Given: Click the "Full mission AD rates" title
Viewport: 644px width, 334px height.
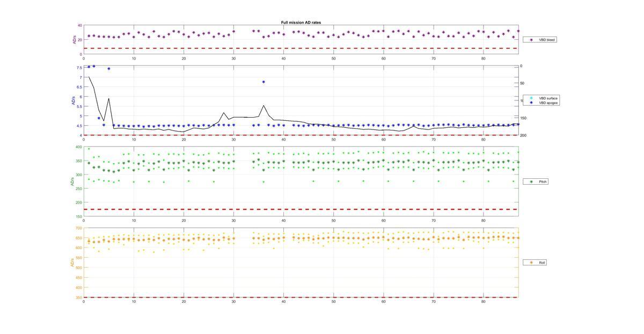Looking at the screenshot, I should point(301,23).
